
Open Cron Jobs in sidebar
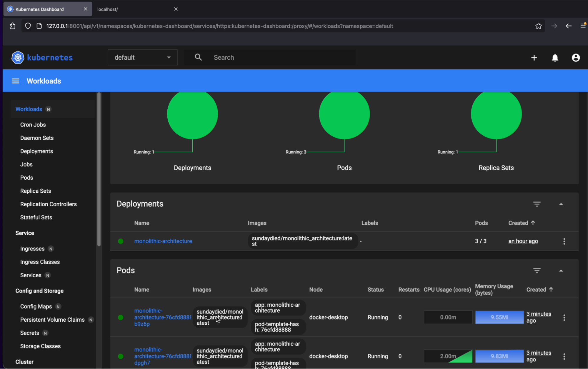pos(33,125)
